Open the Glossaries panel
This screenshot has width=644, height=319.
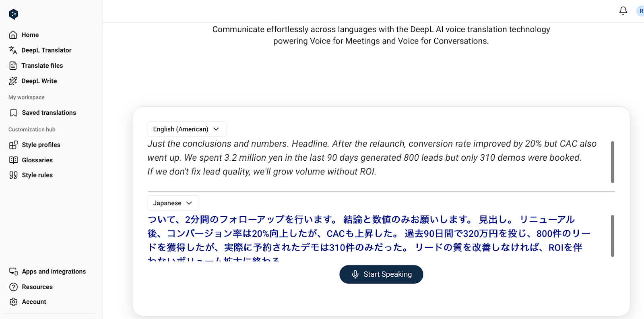(37, 160)
